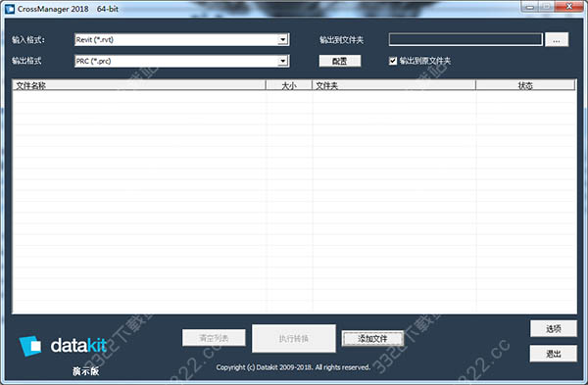Screen dimensions: 588x385
Task: Click the output folder path field
Action: [465, 39]
